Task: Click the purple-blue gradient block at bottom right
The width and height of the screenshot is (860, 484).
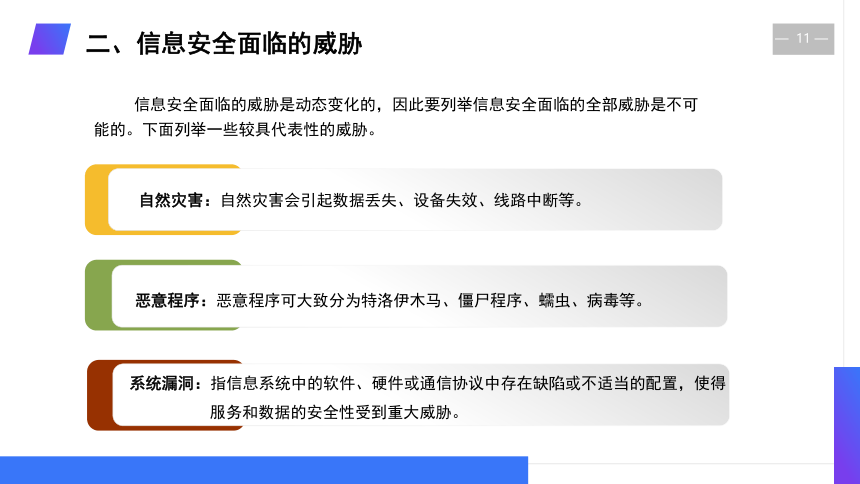Action: [847, 425]
